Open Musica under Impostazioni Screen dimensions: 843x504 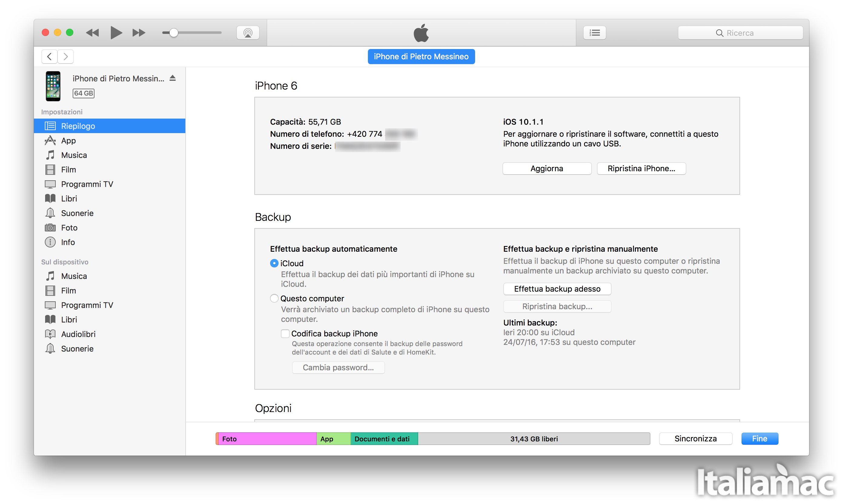109,155
